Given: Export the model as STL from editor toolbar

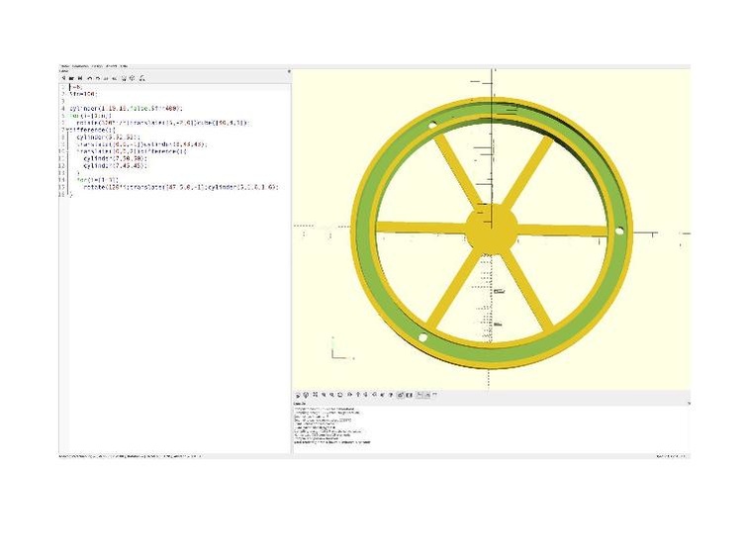Looking at the screenshot, I should [142, 77].
